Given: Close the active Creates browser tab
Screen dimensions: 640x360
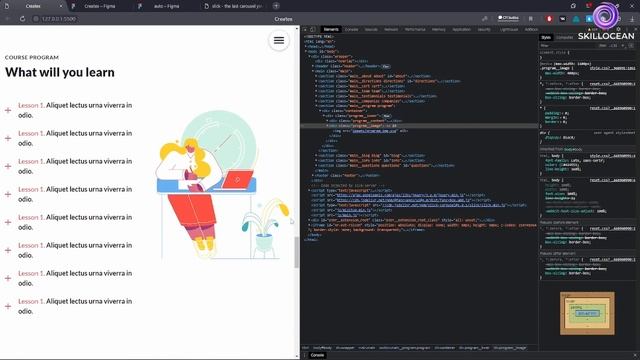Looking at the screenshot, I should [61, 6].
